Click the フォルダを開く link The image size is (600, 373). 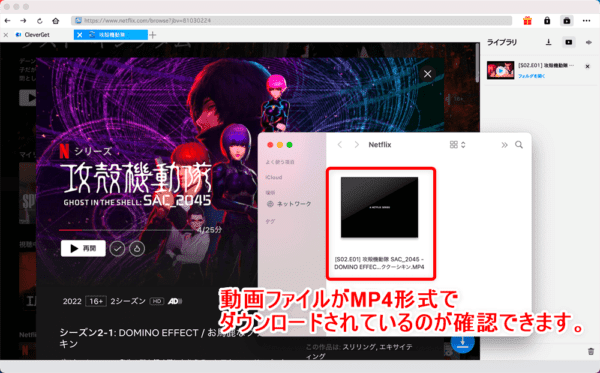click(532, 76)
